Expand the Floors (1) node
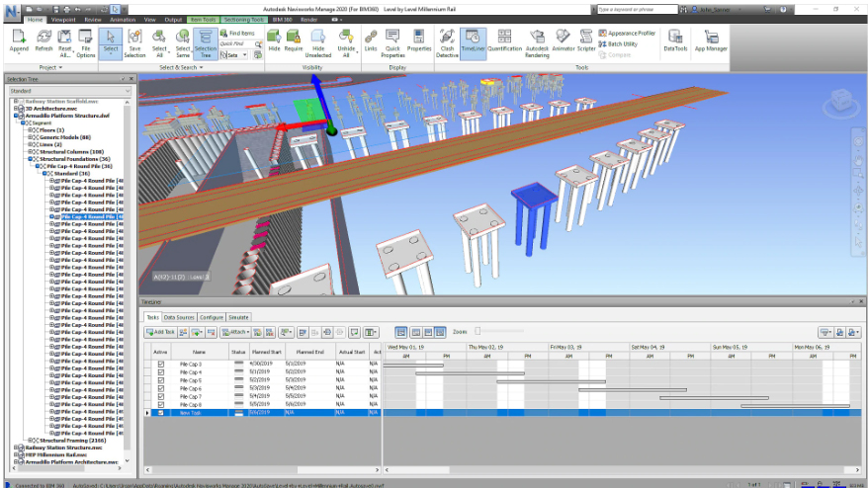868x488 pixels. click(31, 130)
